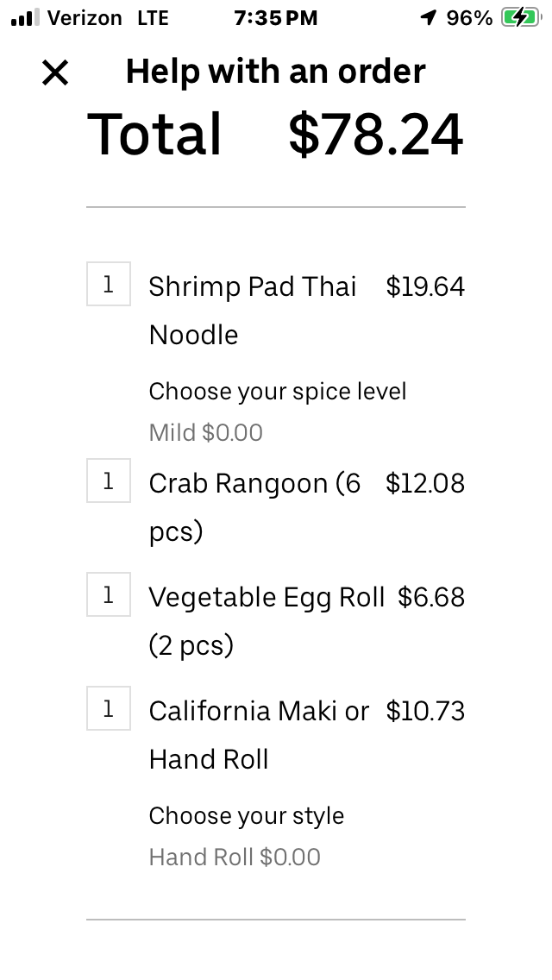Close the Help with an order screen
552x980 pixels.
coord(55,73)
